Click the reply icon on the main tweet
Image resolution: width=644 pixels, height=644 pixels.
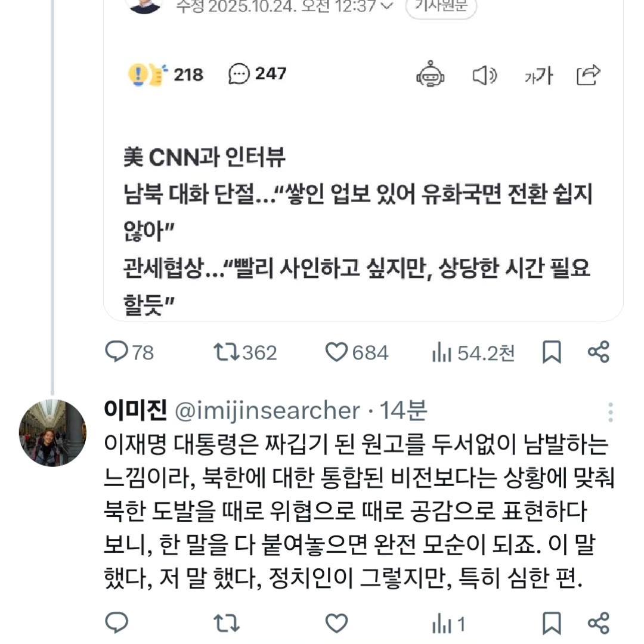(119, 352)
